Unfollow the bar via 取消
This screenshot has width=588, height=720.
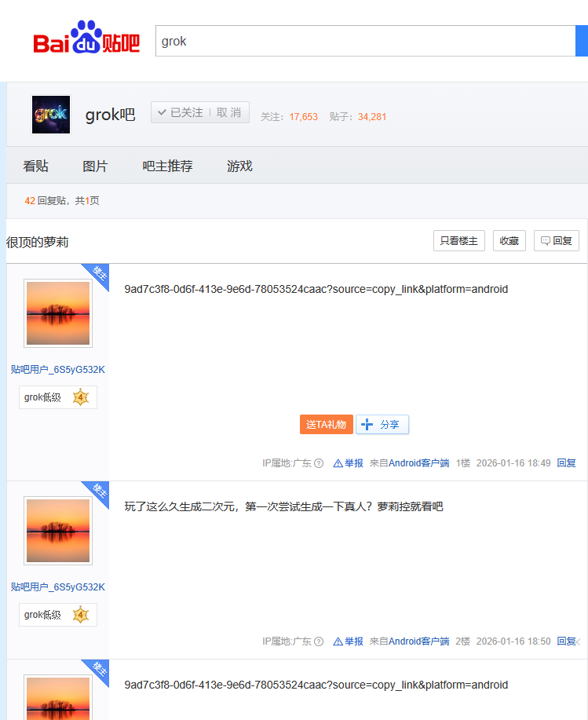point(228,112)
